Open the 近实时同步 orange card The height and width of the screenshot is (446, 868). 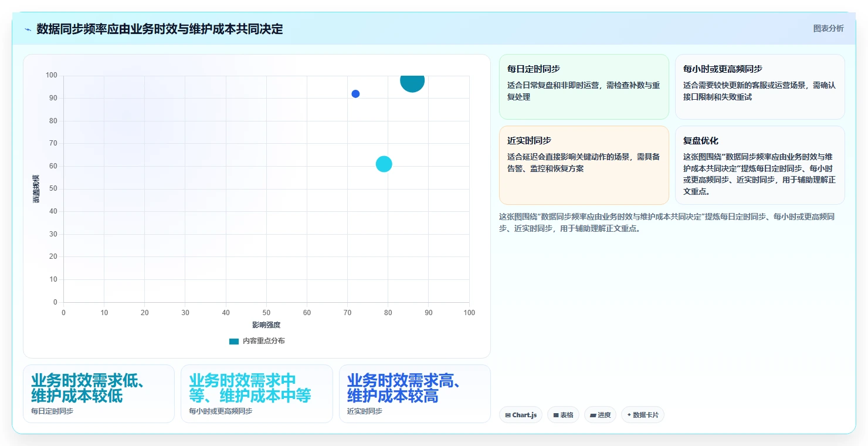(x=584, y=165)
